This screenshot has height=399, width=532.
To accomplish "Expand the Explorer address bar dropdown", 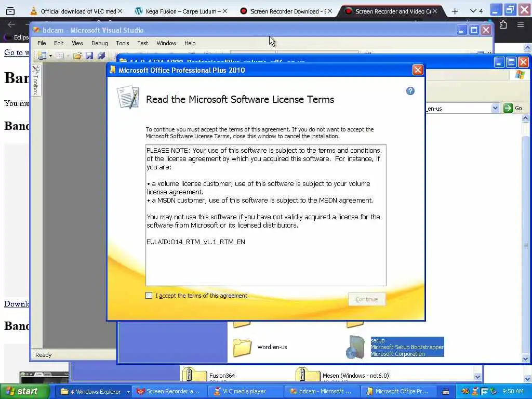I will pyautogui.click(x=495, y=108).
